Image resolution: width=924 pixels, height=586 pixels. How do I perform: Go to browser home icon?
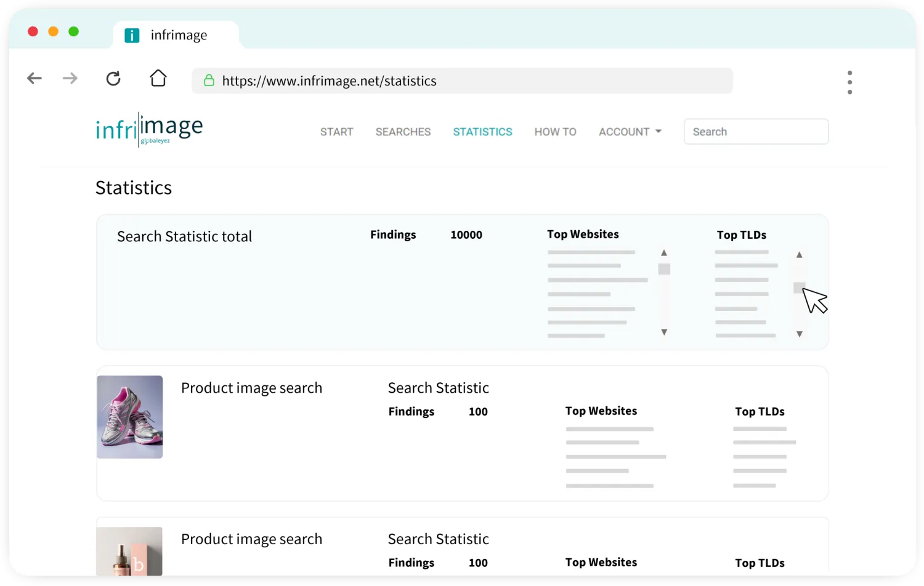(x=158, y=78)
